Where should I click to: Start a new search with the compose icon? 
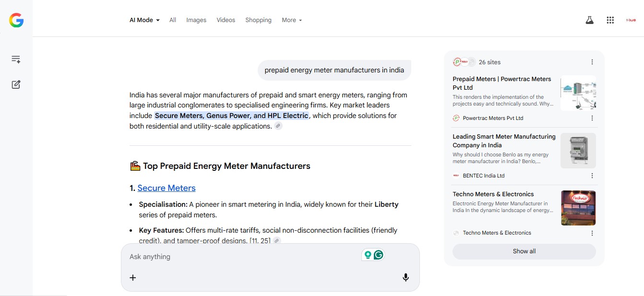click(16, 84)
